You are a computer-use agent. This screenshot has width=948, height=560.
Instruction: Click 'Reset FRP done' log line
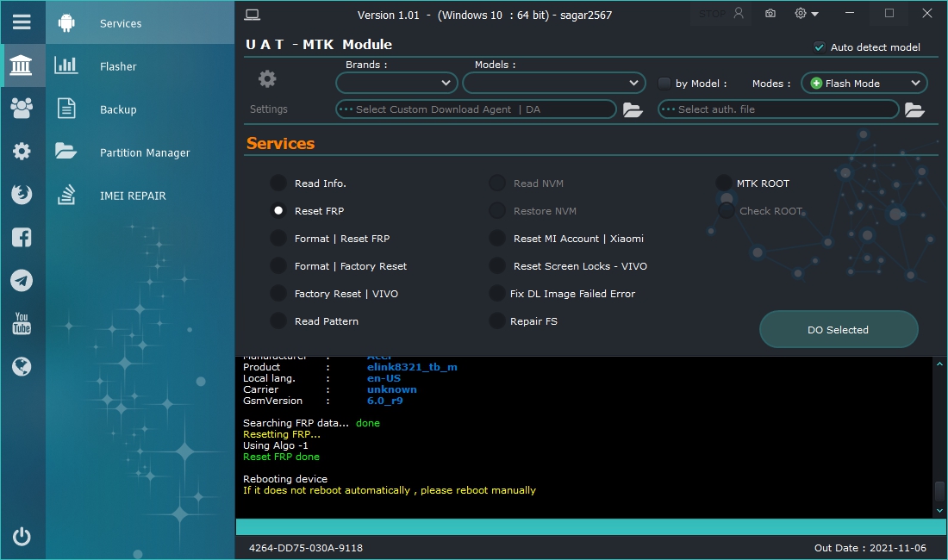281,457
